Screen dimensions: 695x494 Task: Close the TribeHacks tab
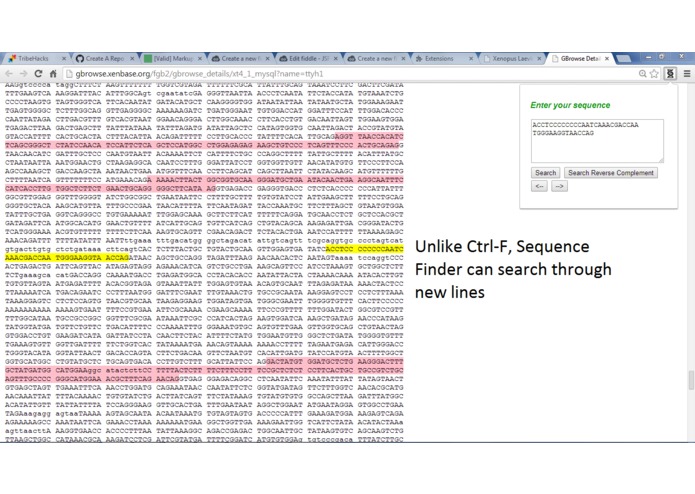tap(64, 58)
